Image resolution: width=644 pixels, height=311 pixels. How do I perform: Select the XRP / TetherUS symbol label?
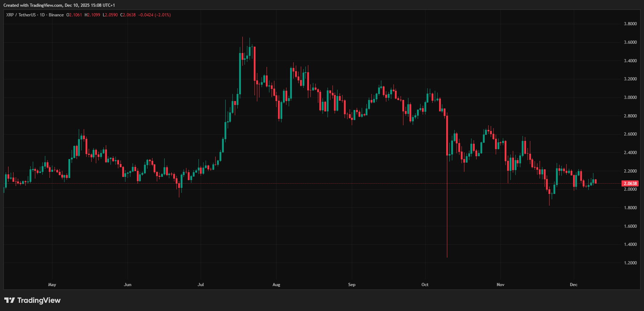click(21, 15)
